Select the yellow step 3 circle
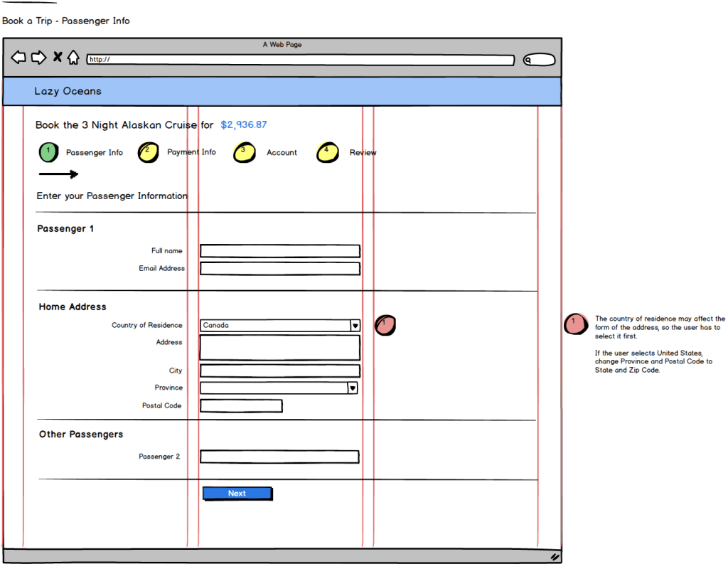 coord(244,153)
